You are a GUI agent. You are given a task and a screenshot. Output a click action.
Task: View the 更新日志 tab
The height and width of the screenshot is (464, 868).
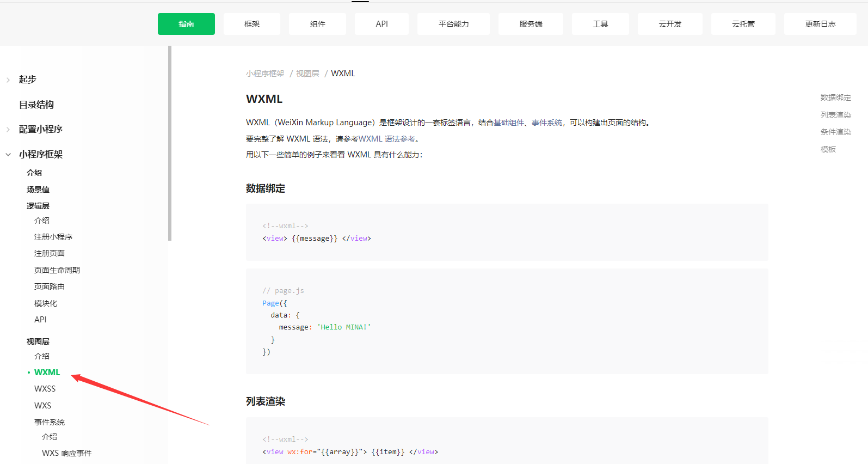pyautogui.click(x=820, y=24)
